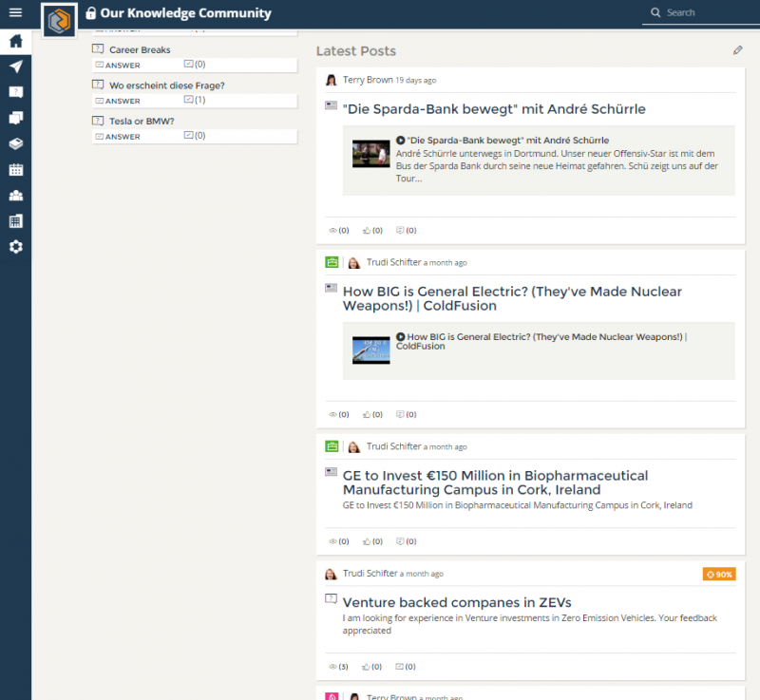Click the community logo in header

pyautogui.click(x=59, y=20)
